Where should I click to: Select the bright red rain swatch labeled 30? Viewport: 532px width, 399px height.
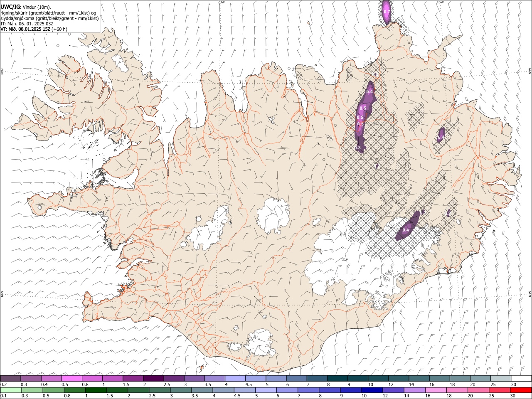(x=521, y=390)
